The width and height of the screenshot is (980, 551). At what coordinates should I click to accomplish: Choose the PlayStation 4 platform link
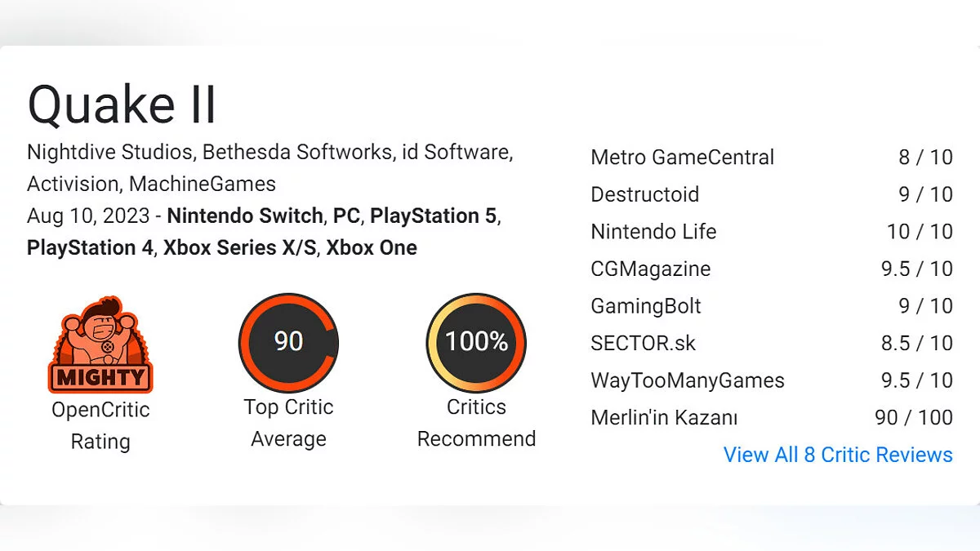90,247
